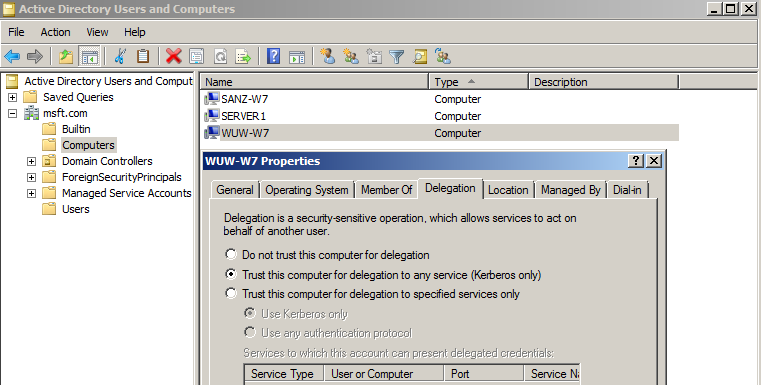Click the Port column header
Screen dimensions: 761x385
[x=484, y=373]
